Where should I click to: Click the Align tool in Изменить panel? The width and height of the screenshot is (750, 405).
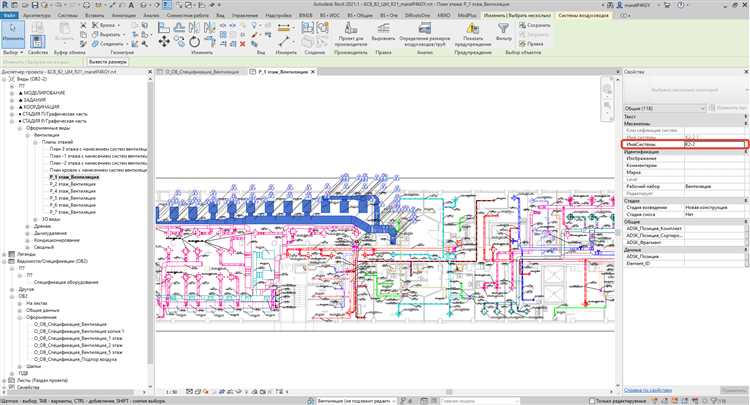pyautogui.click(x=164, y=28)
